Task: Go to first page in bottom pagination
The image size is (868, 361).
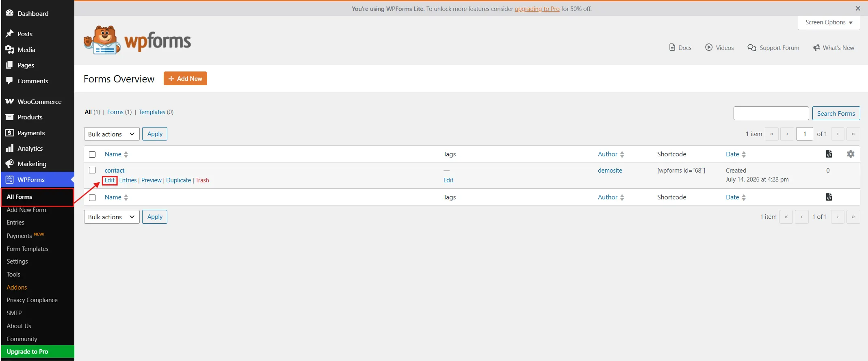Action: click(786, 217)
